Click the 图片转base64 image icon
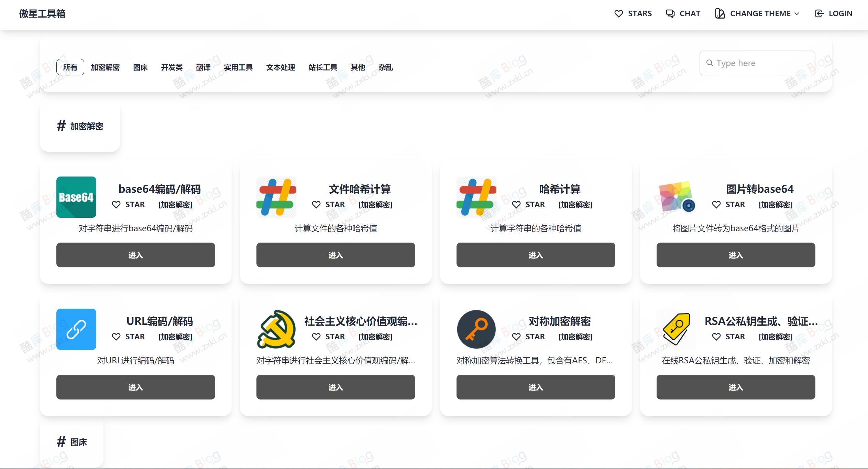 point(676,197)
